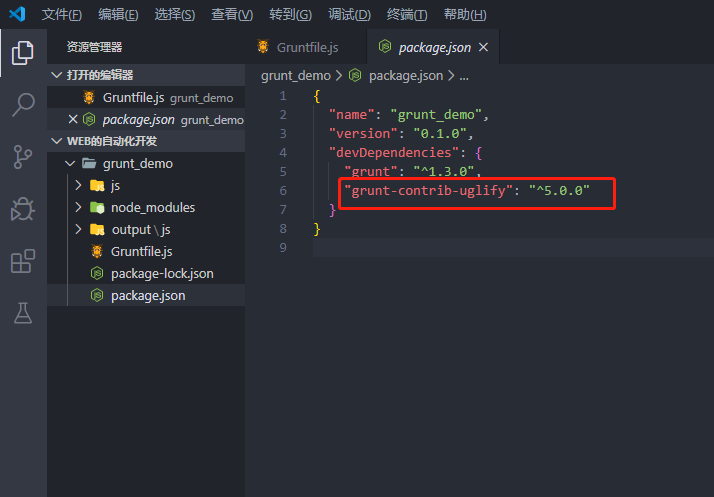Collapse the 打开的编辑器 section
The width and height of the screenshot is (714, 497).
tap(56, 75)
